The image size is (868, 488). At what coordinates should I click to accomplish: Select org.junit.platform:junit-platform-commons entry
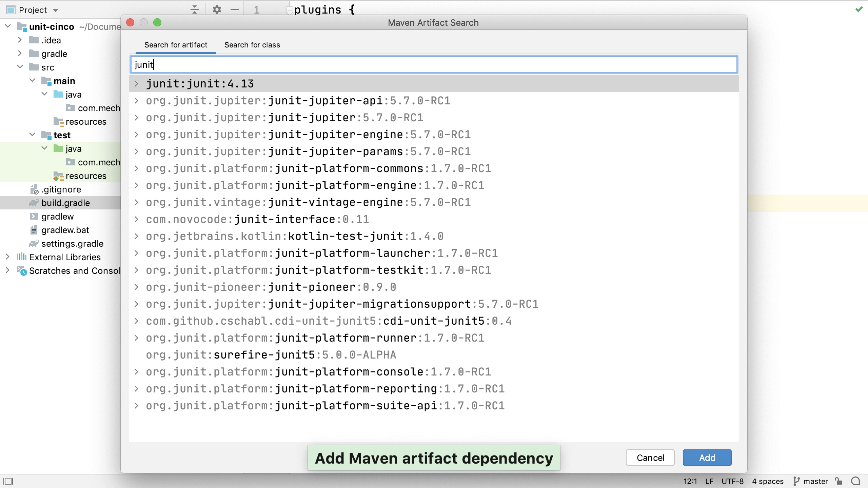pos(318,169)
